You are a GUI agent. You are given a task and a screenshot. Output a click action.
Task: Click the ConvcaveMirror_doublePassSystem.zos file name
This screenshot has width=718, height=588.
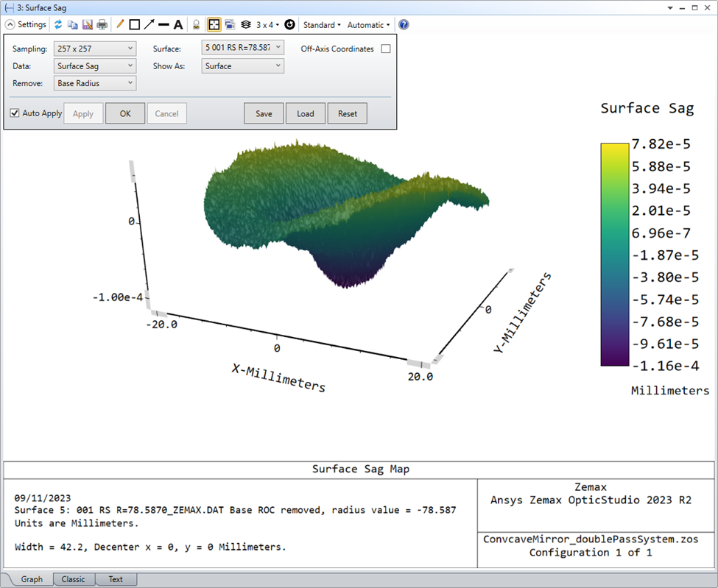(x=591, y=539)
